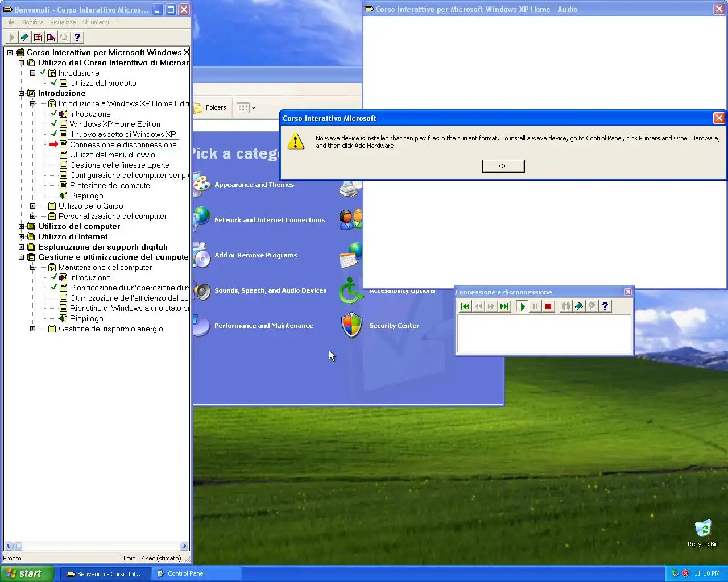
Task: Click the key icon in lesson player toolbar
Action: pyautogui.click(x=592, y=306)
